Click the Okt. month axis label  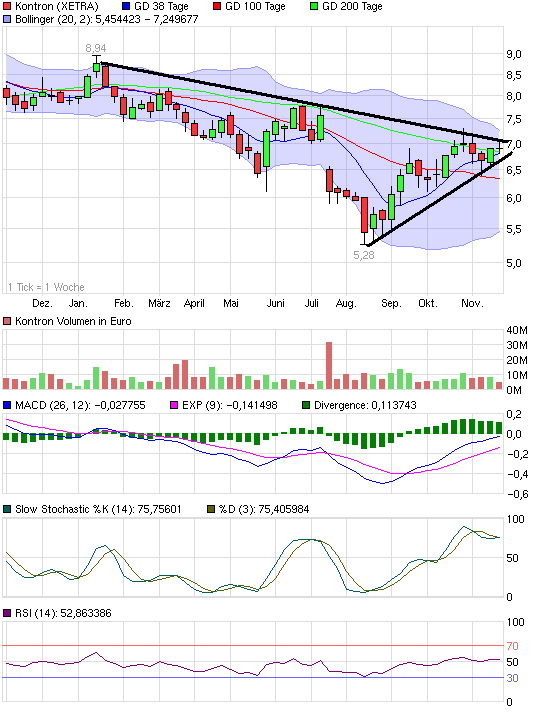(x=427, y=303)
